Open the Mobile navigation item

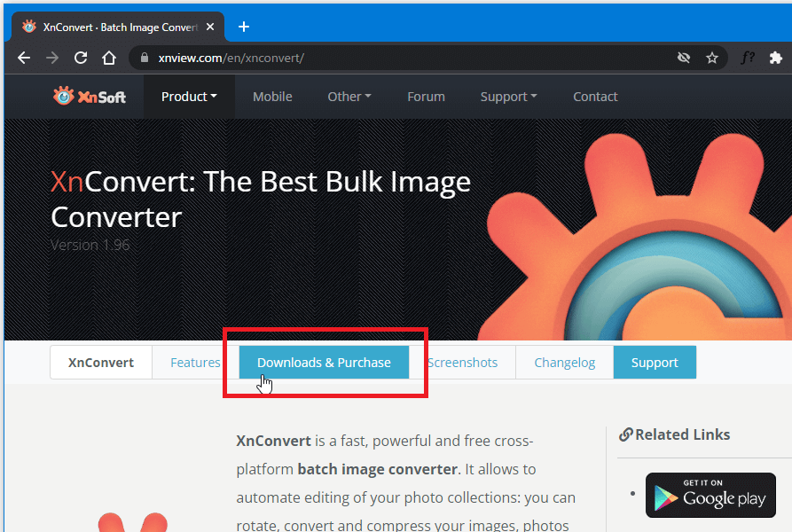(272, 97)
